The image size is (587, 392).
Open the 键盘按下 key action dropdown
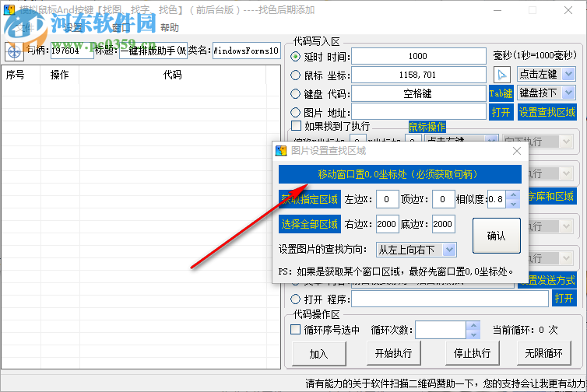568,93
